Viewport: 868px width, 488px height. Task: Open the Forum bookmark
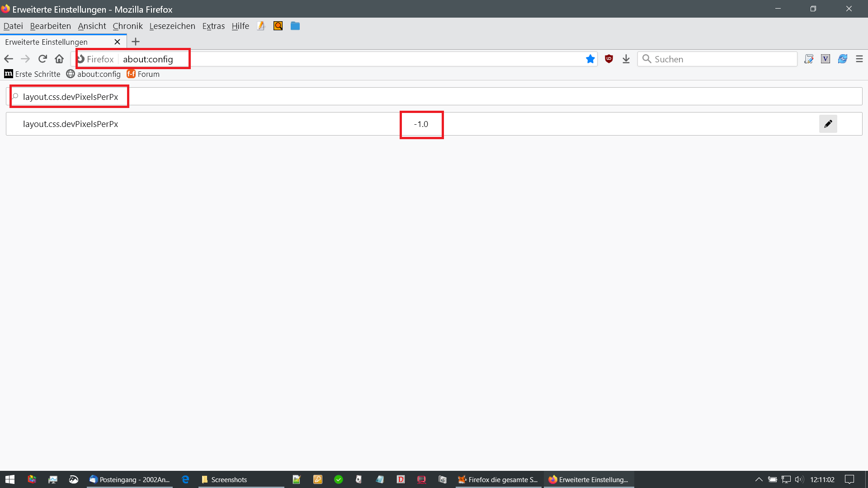click(143, 74)
